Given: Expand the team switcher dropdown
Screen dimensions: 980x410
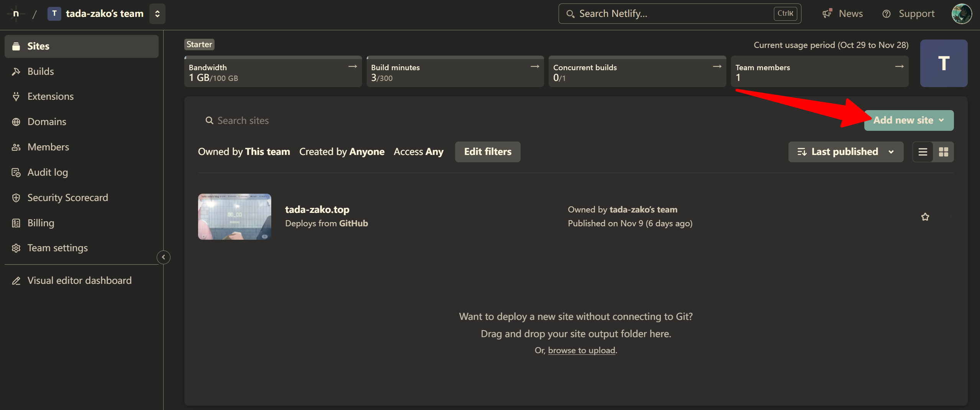Looking at the screenshot, I should pyautogui.click(x=157, y=14).
